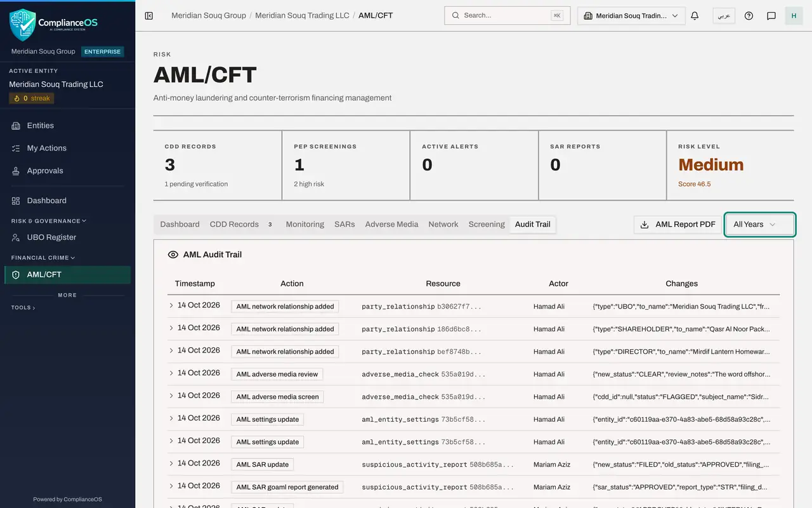
Task: Click the search input field
Action: (x=507, y=15)
